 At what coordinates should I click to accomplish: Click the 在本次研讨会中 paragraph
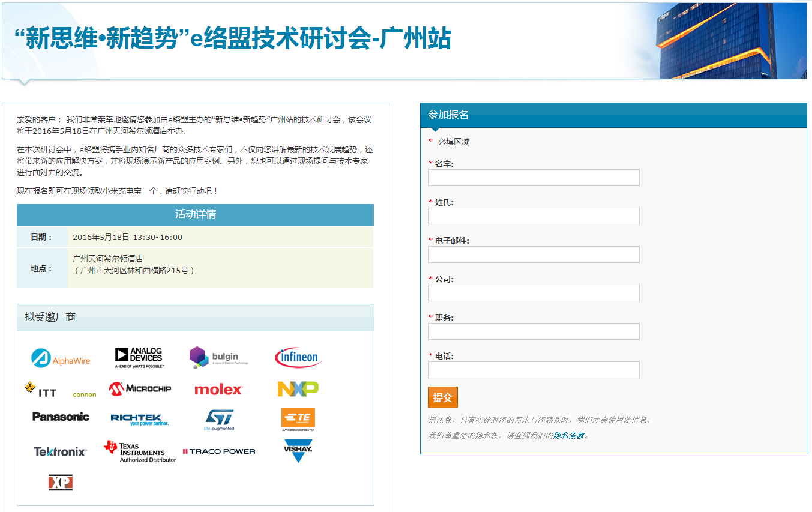click(195, 161)
